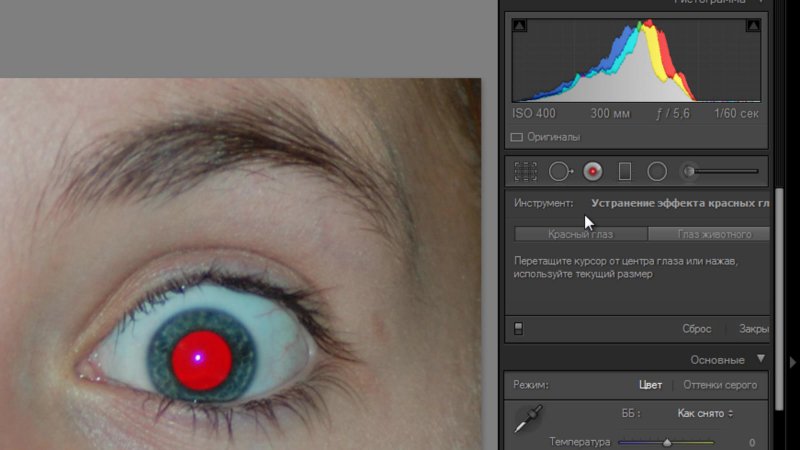Switch to the Красный глаз tab
Image resolution: width=800 pixels, height=450 pixels.
(580, 234)
